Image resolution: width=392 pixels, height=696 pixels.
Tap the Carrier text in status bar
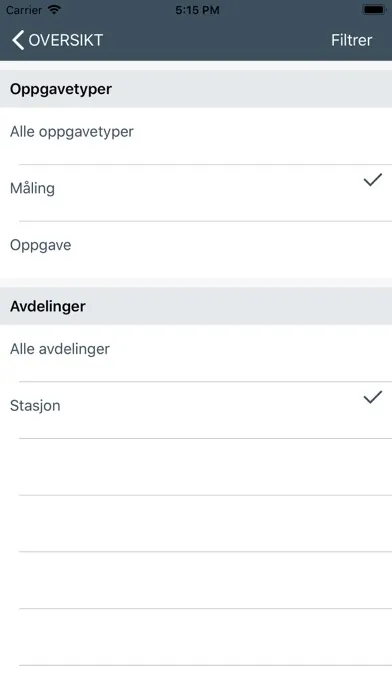24,10
